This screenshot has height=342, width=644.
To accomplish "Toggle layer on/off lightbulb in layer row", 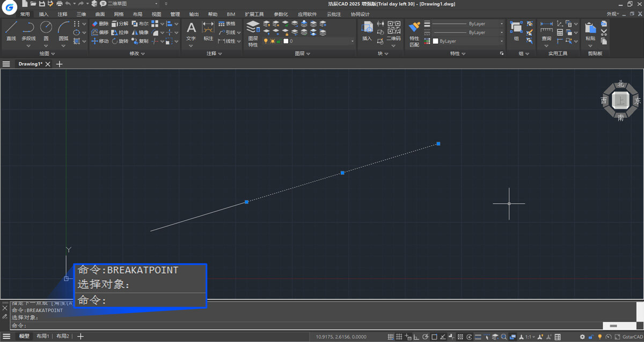I will (x=265, y=41).
